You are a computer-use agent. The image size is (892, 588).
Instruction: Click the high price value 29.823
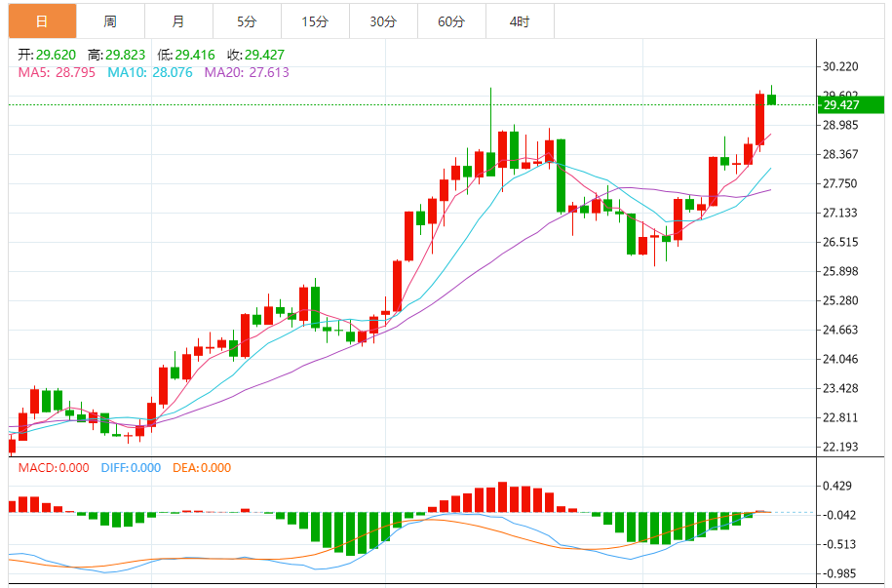[x=126, y=56]
